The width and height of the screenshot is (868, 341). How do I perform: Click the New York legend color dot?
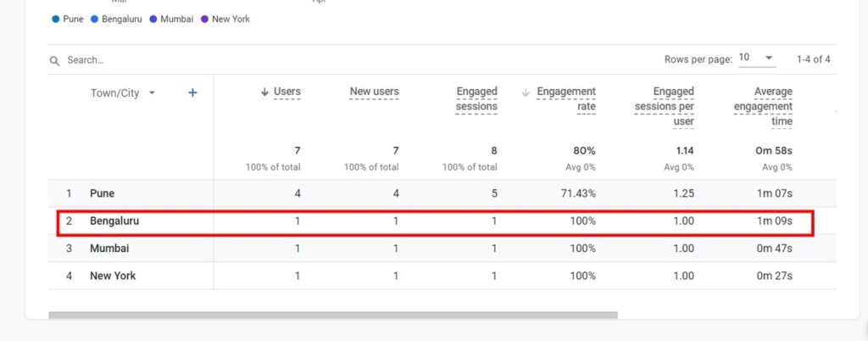205,19
